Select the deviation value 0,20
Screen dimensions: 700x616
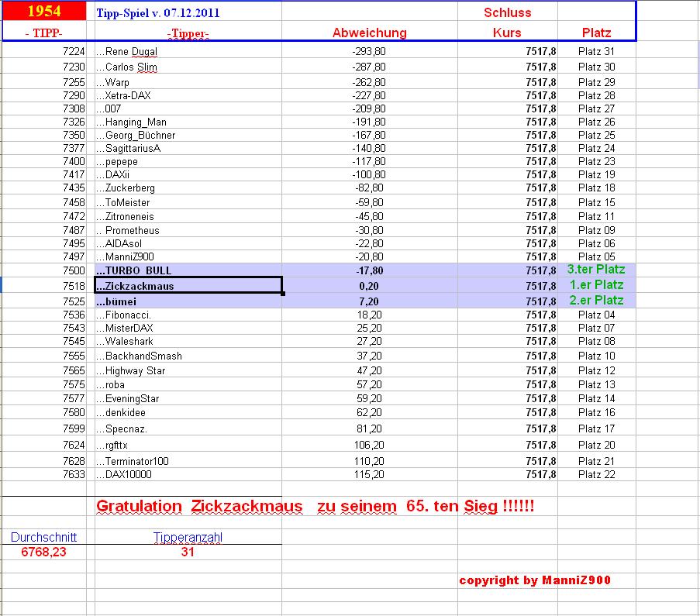click(x=369, y=286)
